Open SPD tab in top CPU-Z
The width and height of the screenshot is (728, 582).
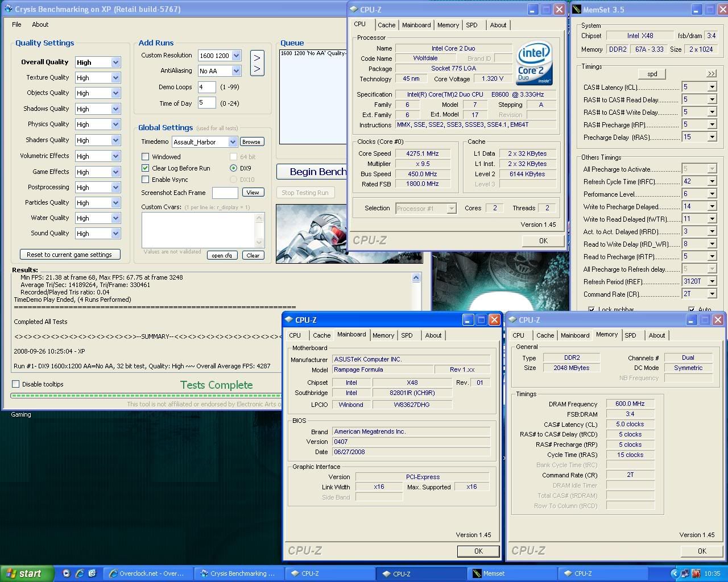[x=471, y=25]
